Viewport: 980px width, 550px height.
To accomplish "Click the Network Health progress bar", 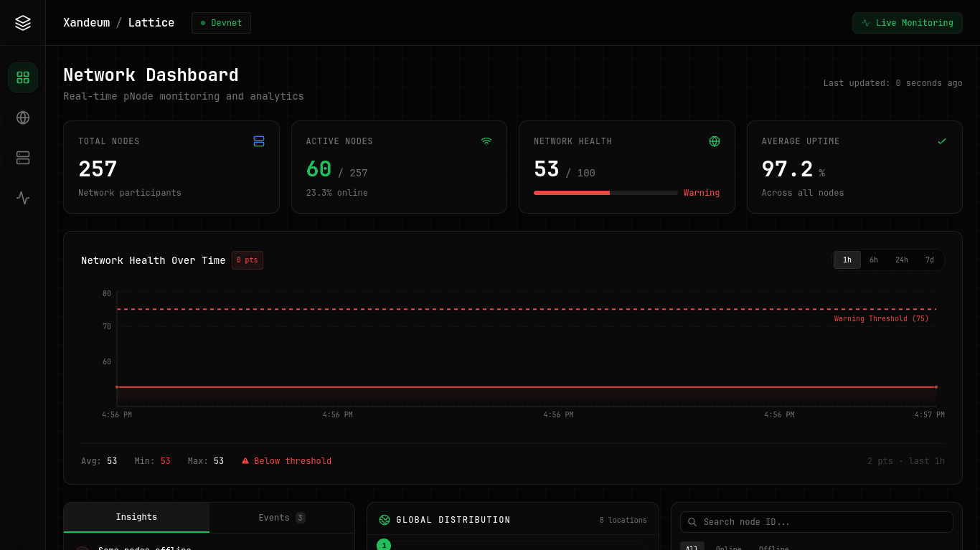I will 606,193.
